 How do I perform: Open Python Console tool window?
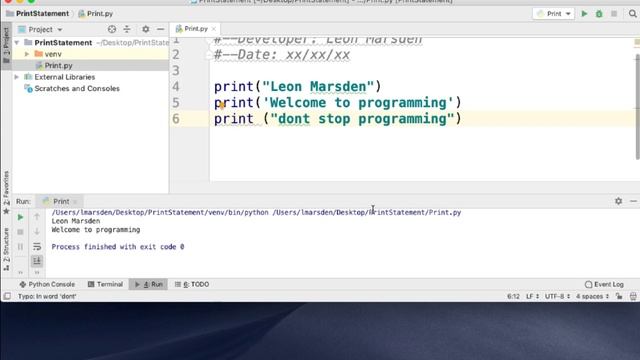pyautogui.click(x=47, y=284)
